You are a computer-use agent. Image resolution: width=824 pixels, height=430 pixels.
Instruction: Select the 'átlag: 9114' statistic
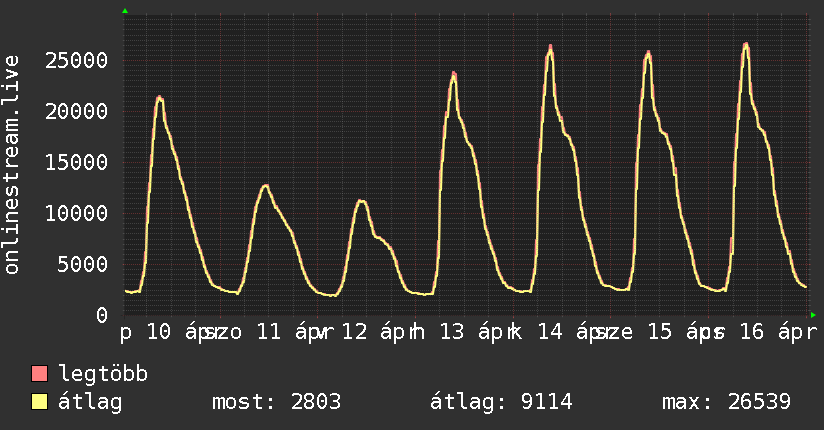pyautogui.click(x=501, y=402)
